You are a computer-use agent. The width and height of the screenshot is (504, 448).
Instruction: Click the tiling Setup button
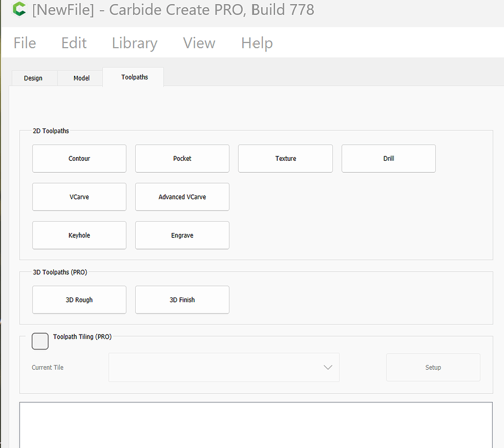(x=433, y=367)
